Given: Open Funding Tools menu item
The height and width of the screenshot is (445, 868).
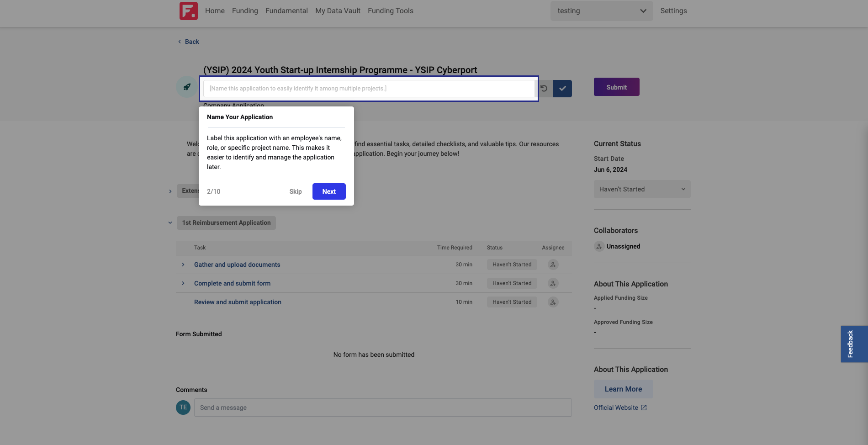Looking at the screenshot, I should (391, 11).
